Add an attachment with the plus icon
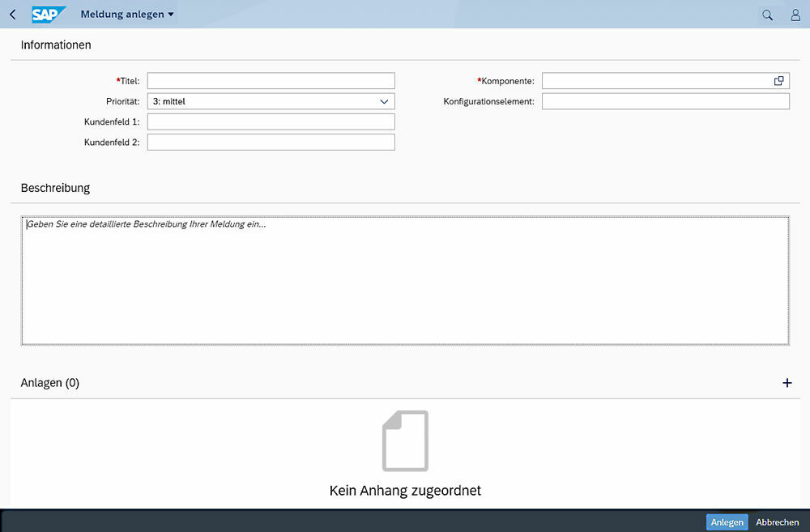 (787, 382)
